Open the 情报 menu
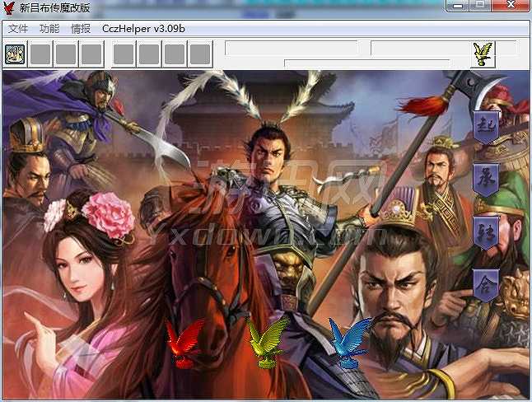The image size is (532, 402). click(81, 29)
